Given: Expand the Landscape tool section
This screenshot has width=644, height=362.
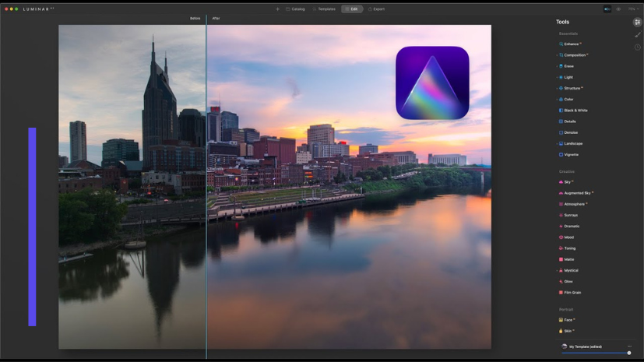Looking at the screenshot, I should [573, 144].
